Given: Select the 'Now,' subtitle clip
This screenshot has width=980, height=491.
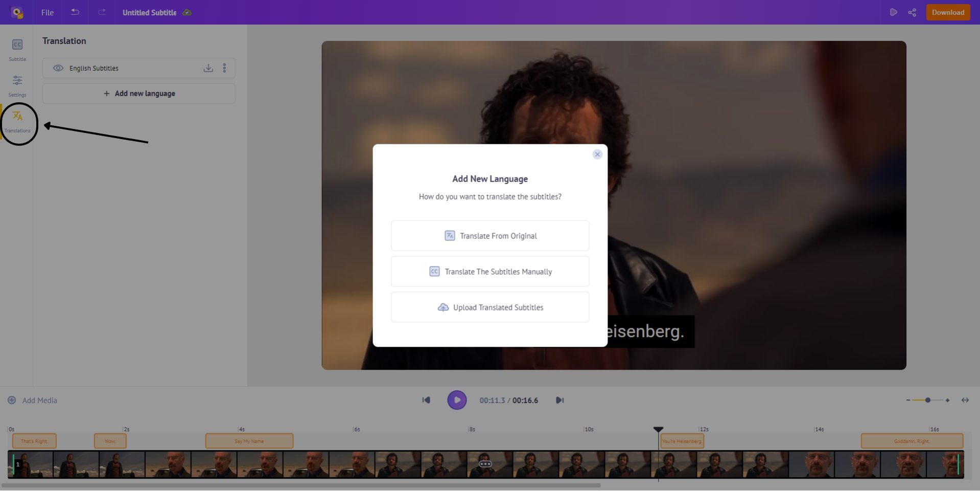Looking at the screenshot, I should [x=110, y=441].
